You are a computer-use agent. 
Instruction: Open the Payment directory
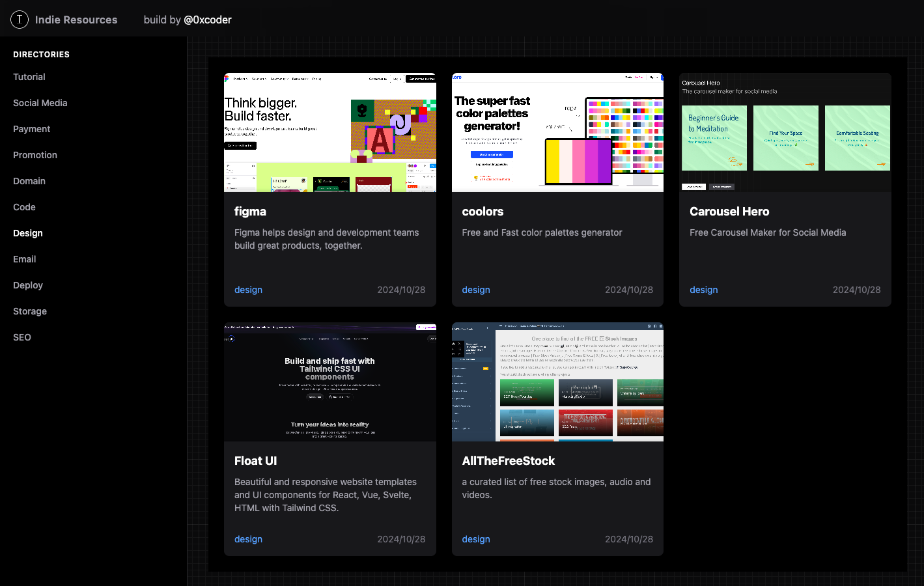click(32, 129)
